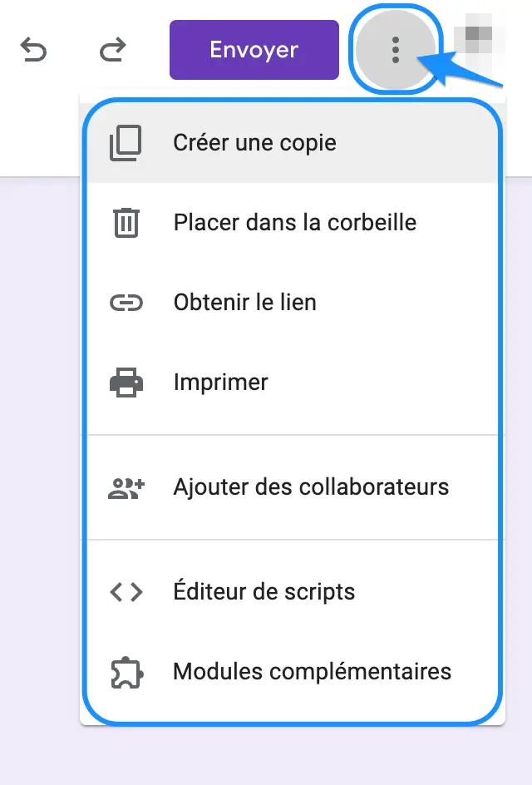Choose Placer dans la corbeille
Screen dimensions: 532x785
point(293,222)
